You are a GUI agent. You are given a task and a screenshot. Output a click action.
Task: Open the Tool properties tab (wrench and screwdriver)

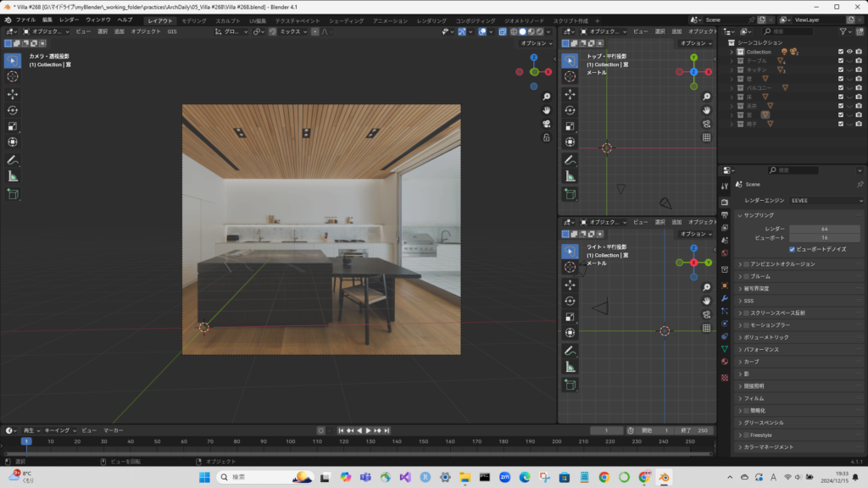pos(725,186)
